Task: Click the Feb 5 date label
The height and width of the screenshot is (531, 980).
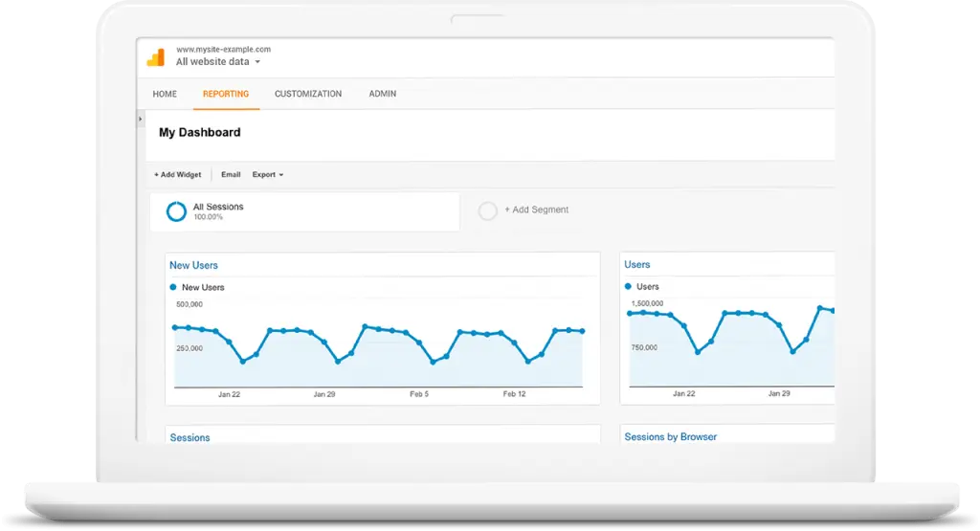Action: point(419,395)
